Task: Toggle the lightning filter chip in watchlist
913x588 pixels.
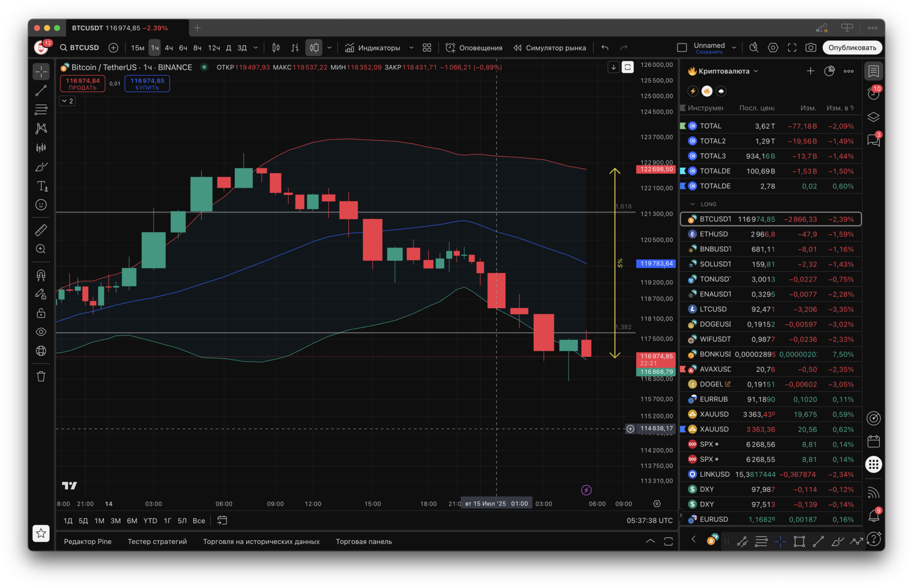Action: pos(693,91)
